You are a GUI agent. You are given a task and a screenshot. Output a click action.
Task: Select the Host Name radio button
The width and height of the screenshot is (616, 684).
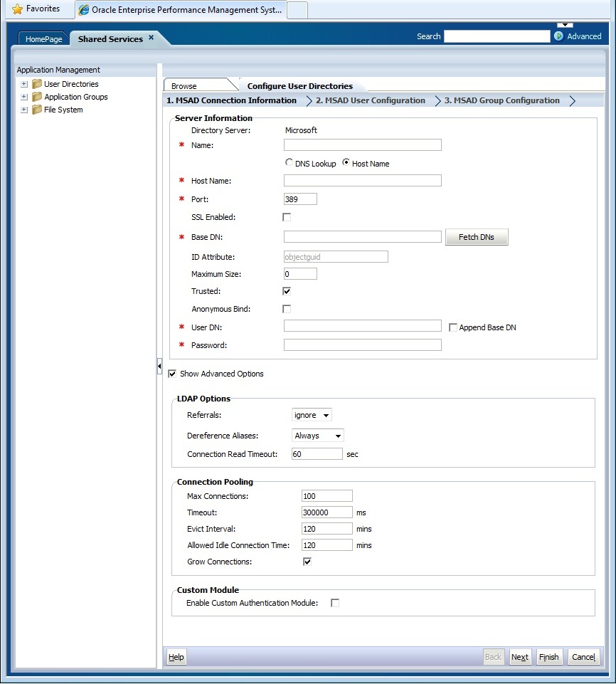click(x=346, y=162)
